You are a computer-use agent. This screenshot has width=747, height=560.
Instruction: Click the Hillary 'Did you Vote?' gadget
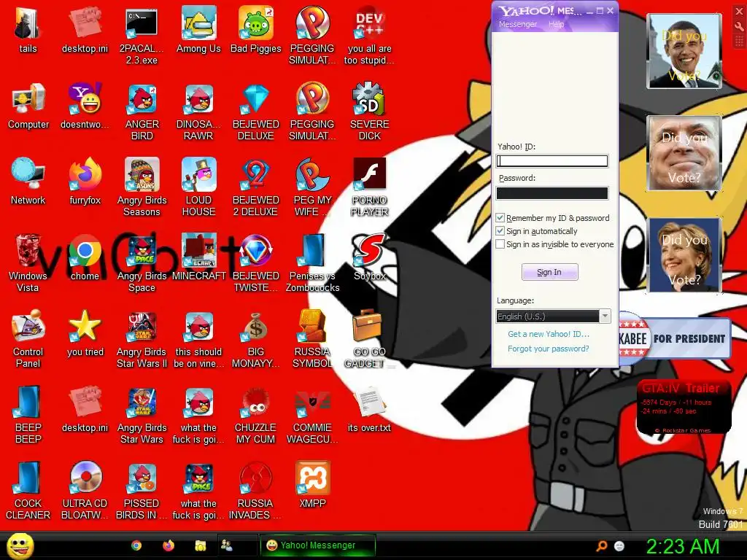(x=684, y=255)
